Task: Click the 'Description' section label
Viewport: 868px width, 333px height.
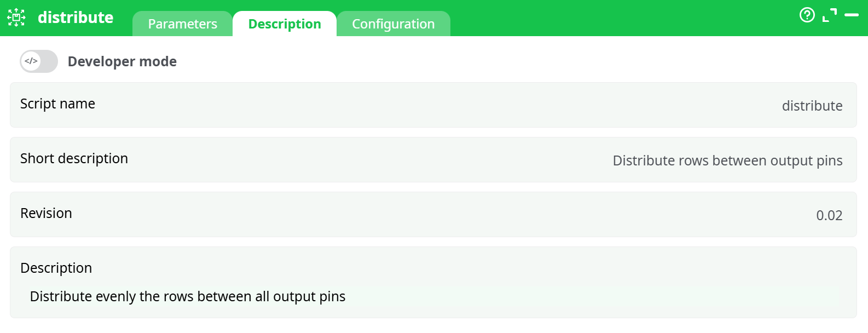Action: pyautogui.click(x=56, y=268)
